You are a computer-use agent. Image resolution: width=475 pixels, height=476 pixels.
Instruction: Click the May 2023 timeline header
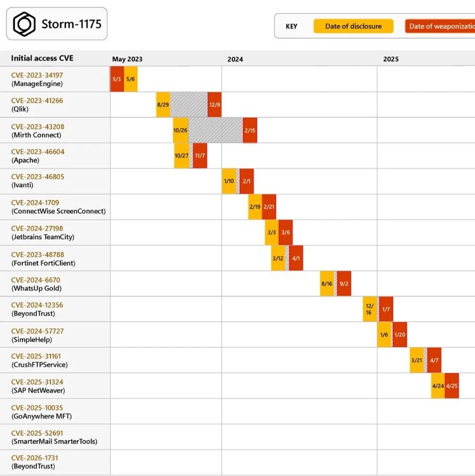pyautogui.click(x=127, y=59)
